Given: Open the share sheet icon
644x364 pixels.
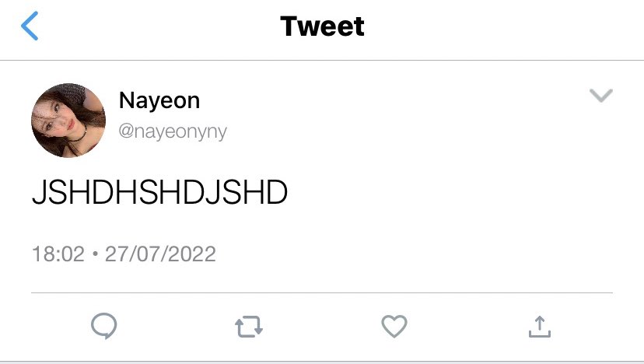Looking at the screenshot, I should 540,327.
